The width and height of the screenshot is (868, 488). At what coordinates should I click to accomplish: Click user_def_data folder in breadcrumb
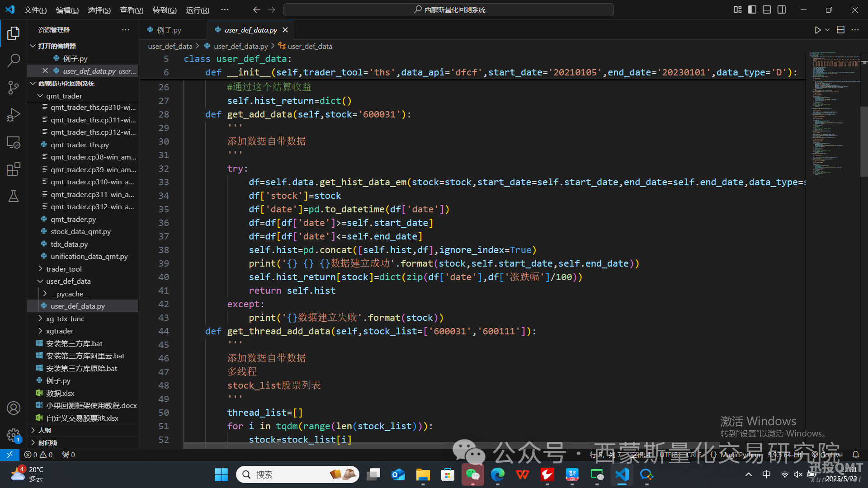[x=170, y=46]
